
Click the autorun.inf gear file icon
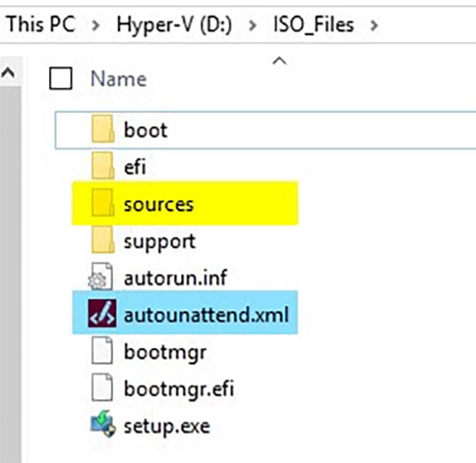[101, 277]
